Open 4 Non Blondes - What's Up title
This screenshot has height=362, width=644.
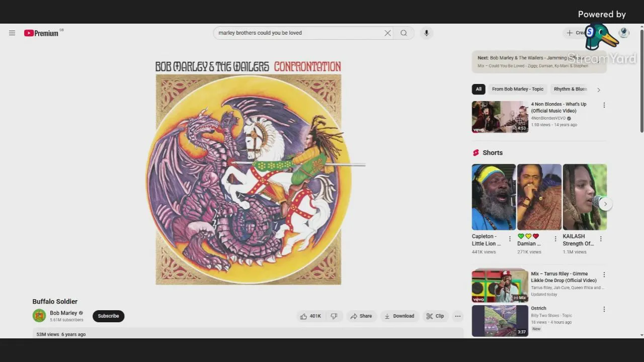click(x=558, y=108)
